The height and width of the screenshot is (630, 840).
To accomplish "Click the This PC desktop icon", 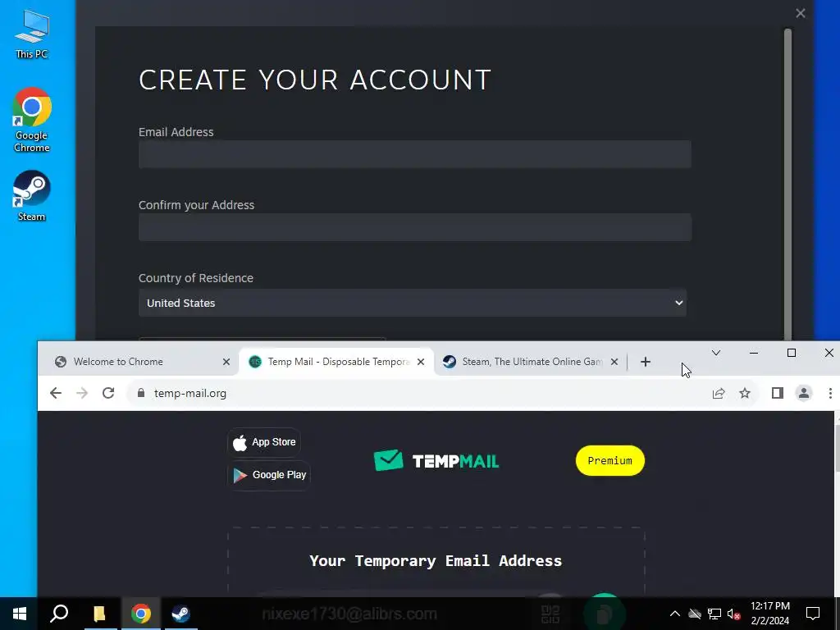I will point(32,34).
